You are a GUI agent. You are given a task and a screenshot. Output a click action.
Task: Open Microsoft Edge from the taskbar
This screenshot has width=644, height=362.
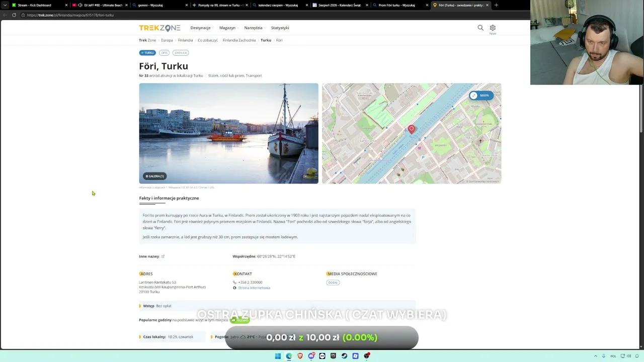pyautogui.click(x=289, y=356)
